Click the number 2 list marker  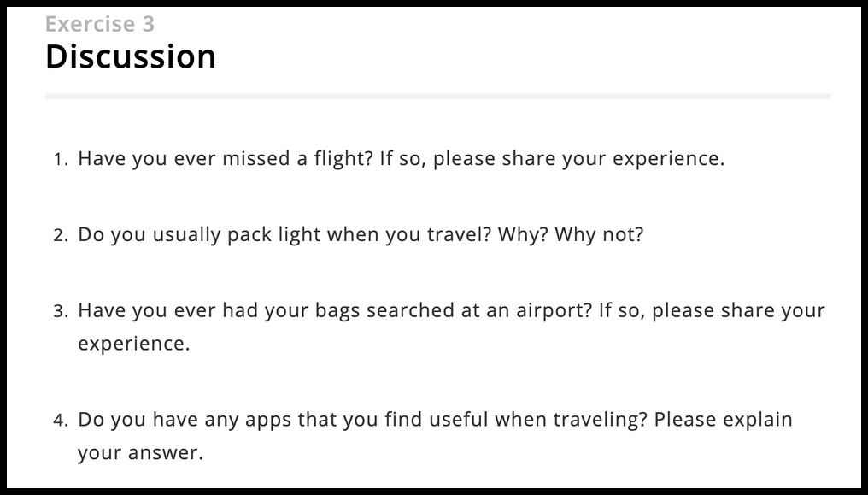[x=61, y=236]
